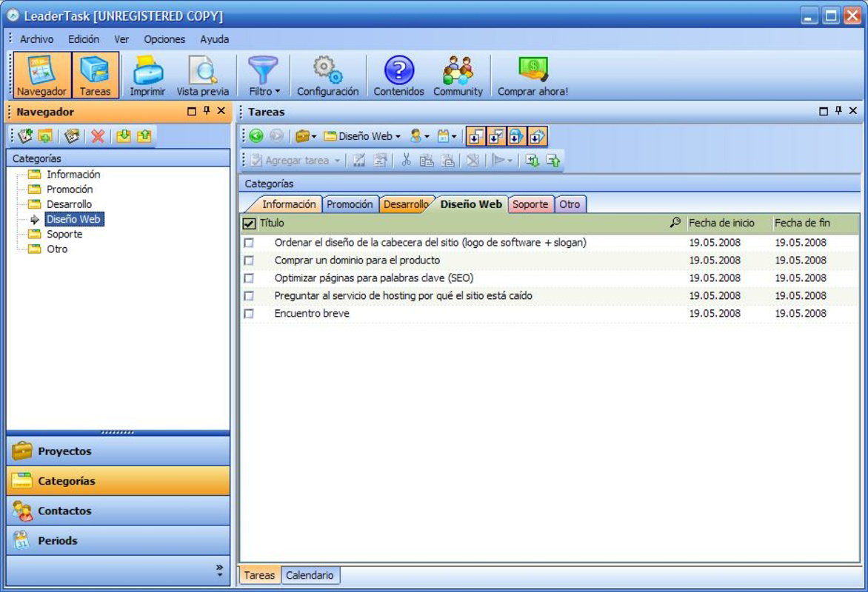This screenshot has height=592, width=868.
Task: Click the Comprar ahora! button
Action: 532,74
